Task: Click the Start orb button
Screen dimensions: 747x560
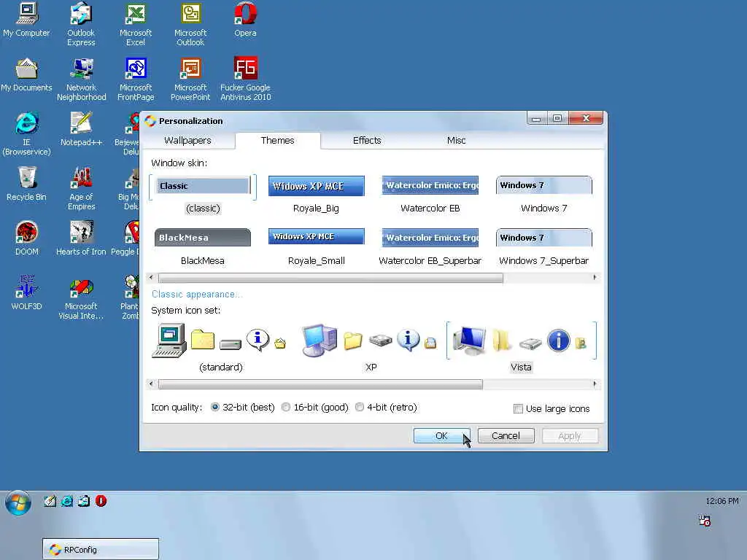Action: [18, 503]
